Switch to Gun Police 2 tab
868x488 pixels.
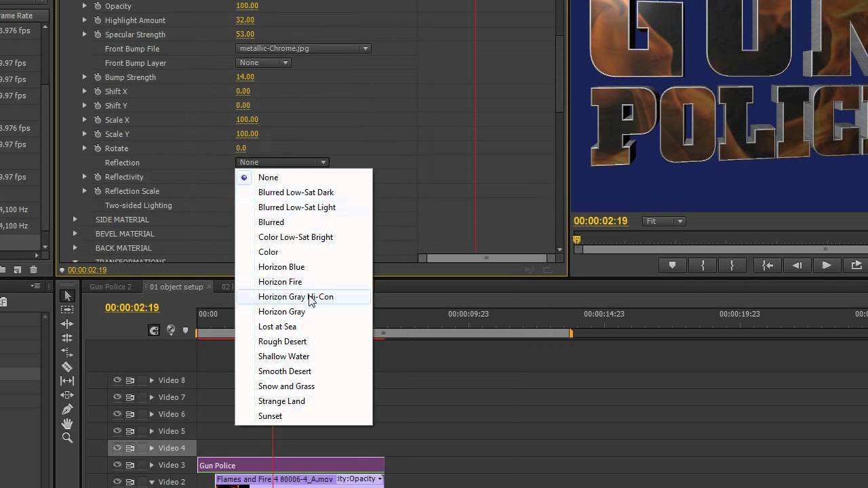[111, 287]
